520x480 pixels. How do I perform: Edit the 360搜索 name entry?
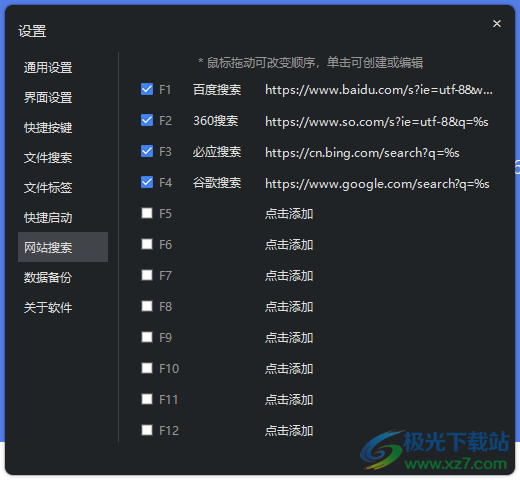[216, 121]
